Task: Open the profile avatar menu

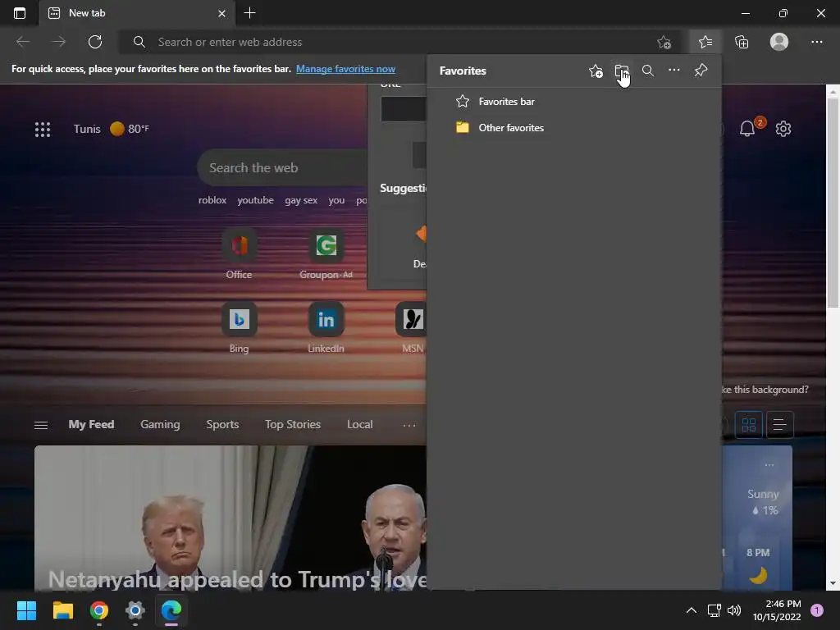Action: pyautogui.click(x=779, y=42)
